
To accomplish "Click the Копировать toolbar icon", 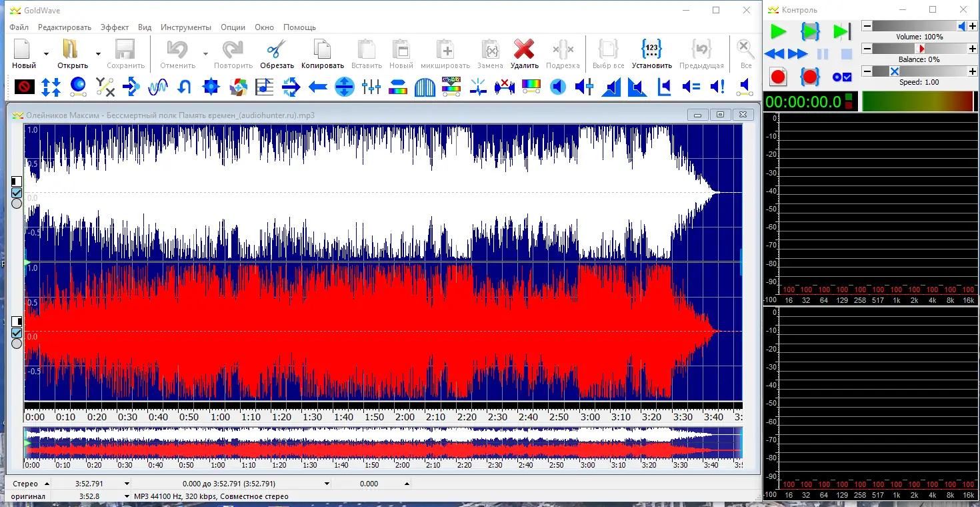I will (x=322, y=51).
